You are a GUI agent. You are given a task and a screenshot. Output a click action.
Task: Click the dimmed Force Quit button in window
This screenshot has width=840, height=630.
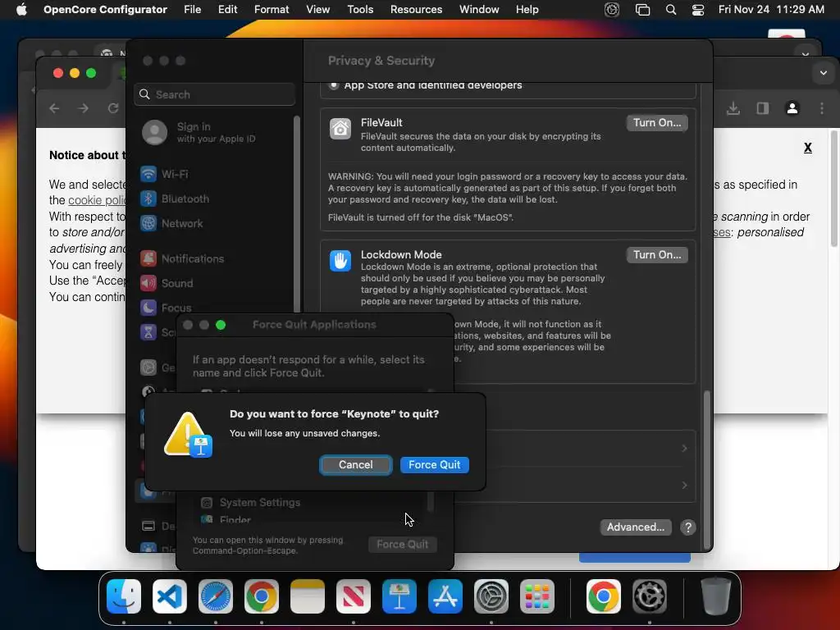(x=402, y=545)
